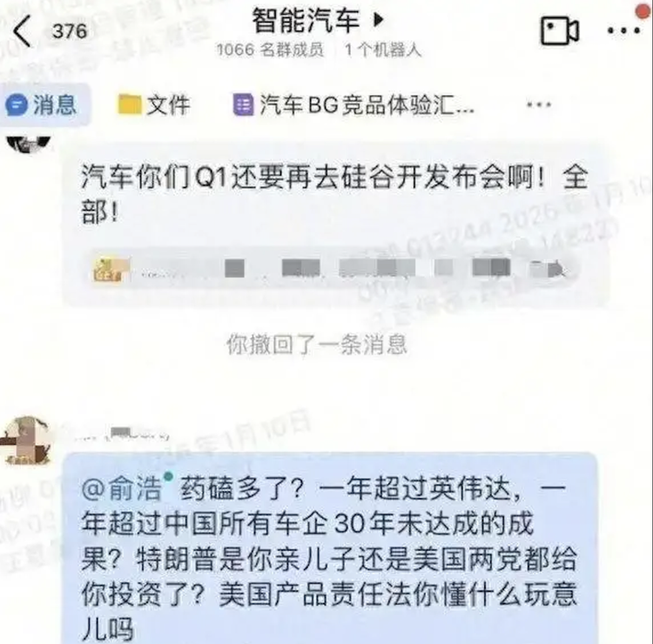Click the purple document list icon
653x644 pixels.
243,104
